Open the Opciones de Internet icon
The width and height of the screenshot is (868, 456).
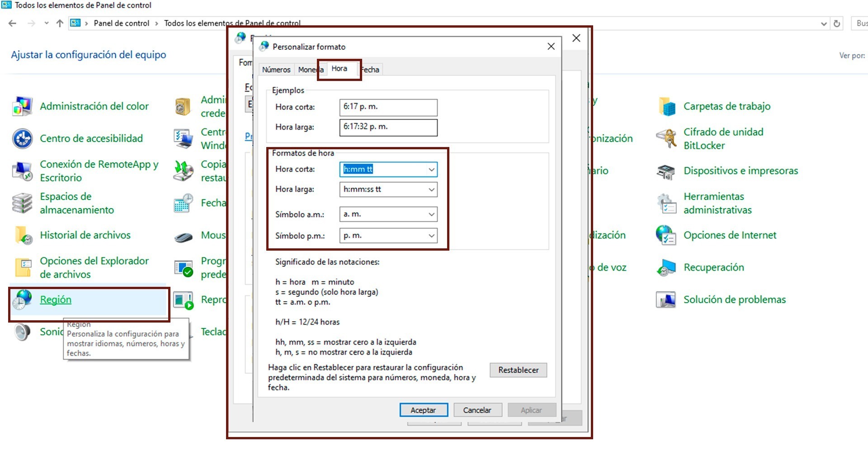[x=666, y=235]
